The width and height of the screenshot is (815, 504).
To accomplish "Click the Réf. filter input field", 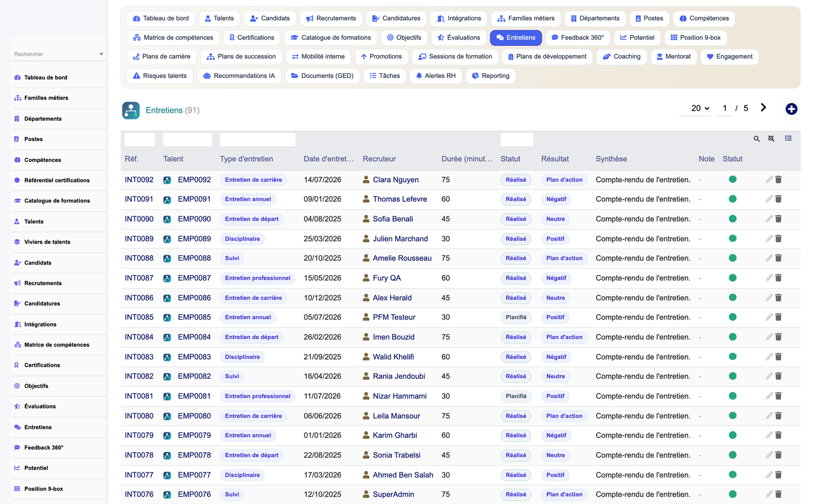I will (140, 139).
